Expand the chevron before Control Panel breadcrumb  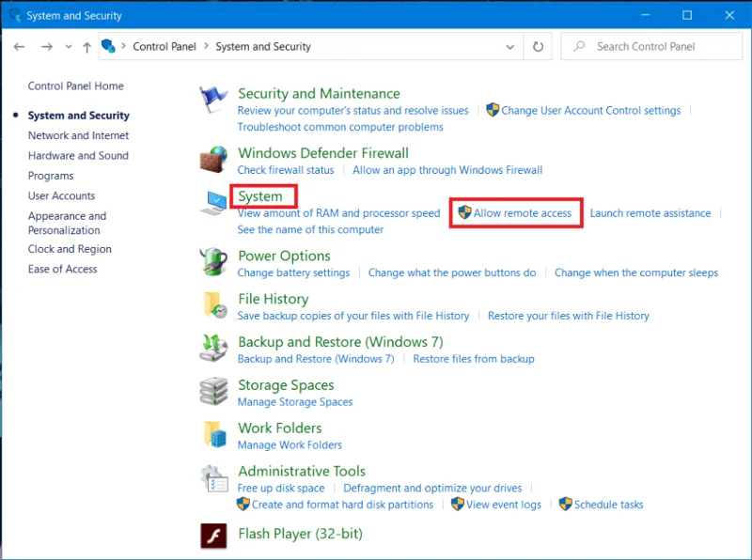[124, 46]
